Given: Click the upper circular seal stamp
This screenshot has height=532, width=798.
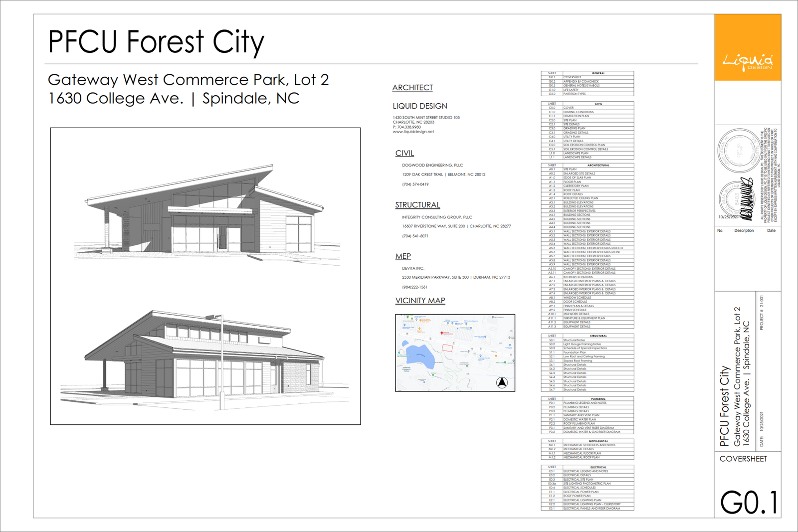Looking at the screenshot, I should click(740, 150).
